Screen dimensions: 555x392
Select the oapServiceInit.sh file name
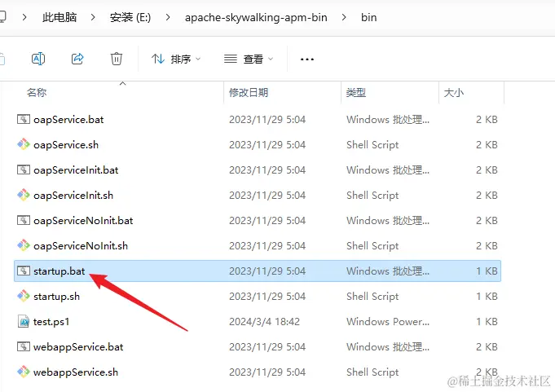pos(73,196)
